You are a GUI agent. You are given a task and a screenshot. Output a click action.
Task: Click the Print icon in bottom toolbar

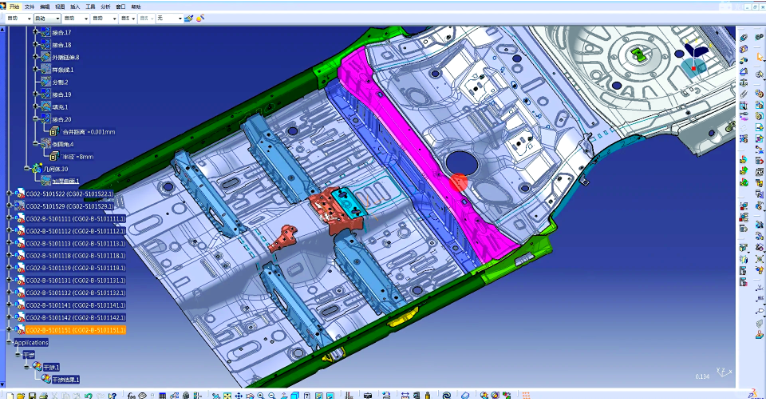coord(43,396)
